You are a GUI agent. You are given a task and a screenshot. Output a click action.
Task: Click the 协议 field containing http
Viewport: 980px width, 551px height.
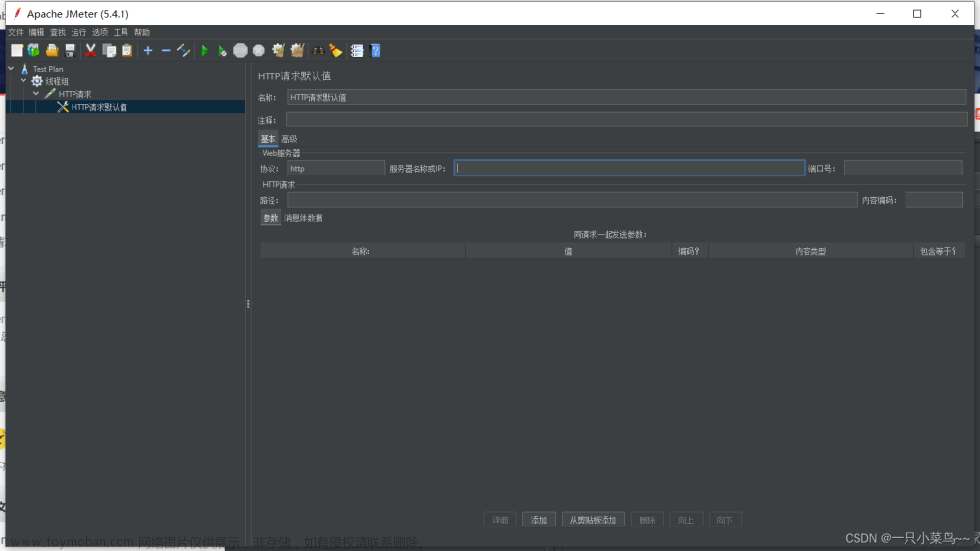click(x=335, y=169)
